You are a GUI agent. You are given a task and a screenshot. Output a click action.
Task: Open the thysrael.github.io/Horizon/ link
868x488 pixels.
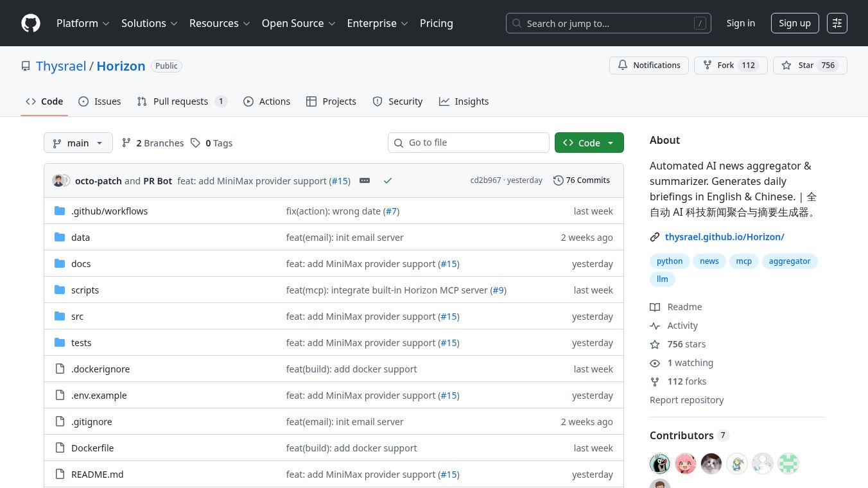tap(724, 237)
